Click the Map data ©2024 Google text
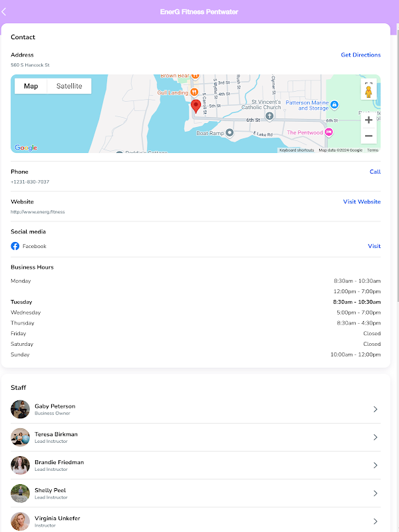The width and height of the screenshot is (399, 532). click(340, 150)
